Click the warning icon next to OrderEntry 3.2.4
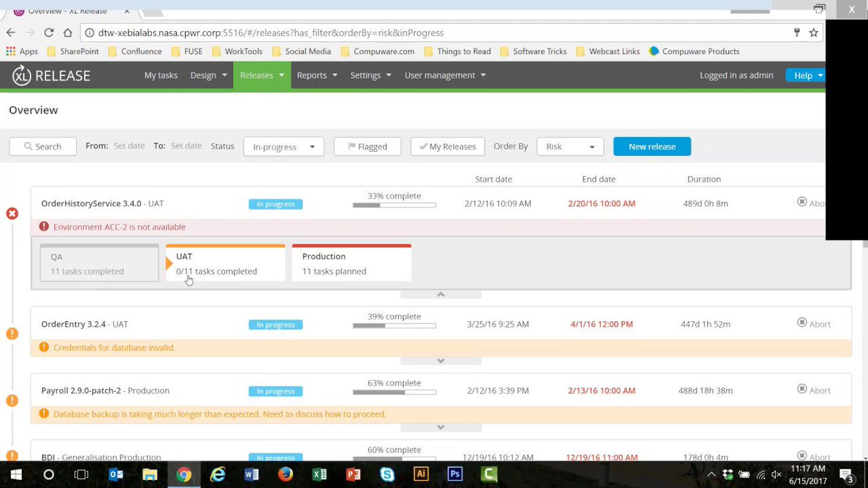This screenshot has width=868, height=488. pyautogui.click(x=12, y=333)
